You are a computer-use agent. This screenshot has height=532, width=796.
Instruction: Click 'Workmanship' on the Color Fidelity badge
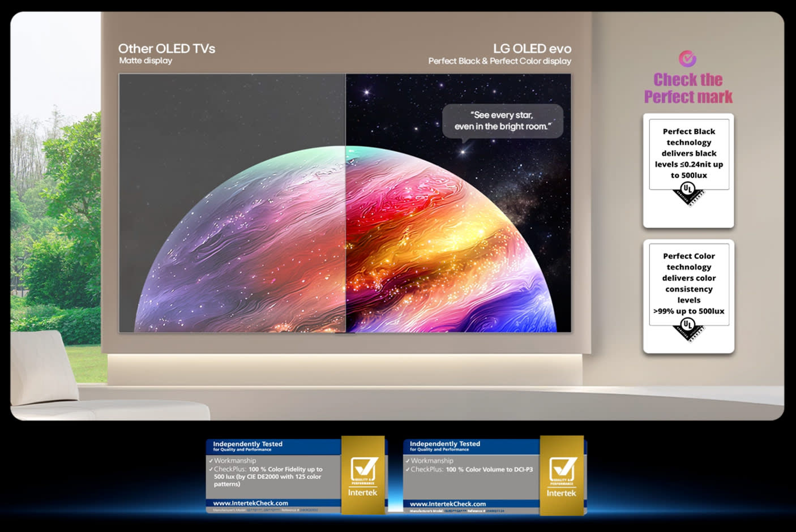click(235, 461)
